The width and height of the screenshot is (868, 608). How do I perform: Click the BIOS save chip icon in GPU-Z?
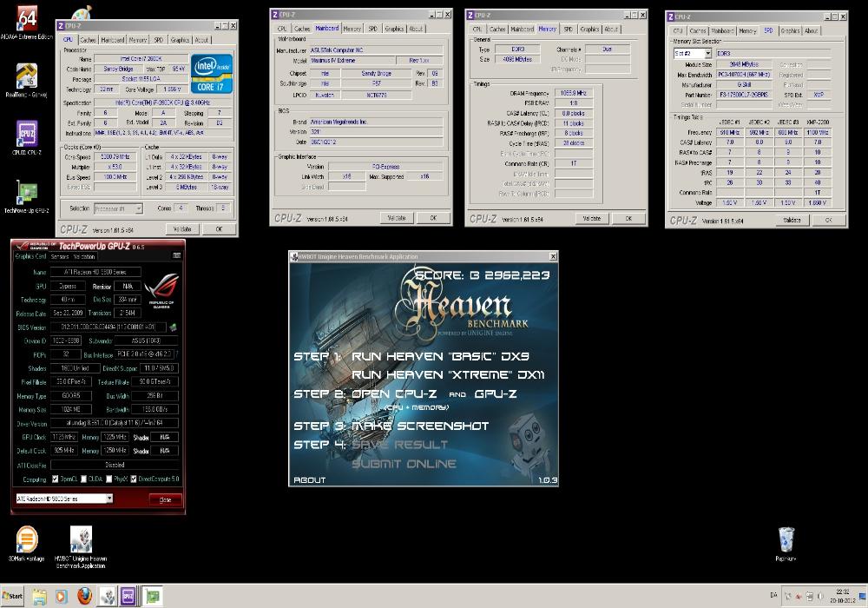[174, 327]
